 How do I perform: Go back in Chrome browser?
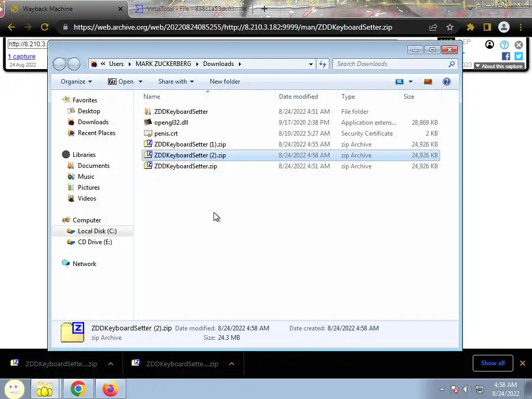click(x=11, y=27)
